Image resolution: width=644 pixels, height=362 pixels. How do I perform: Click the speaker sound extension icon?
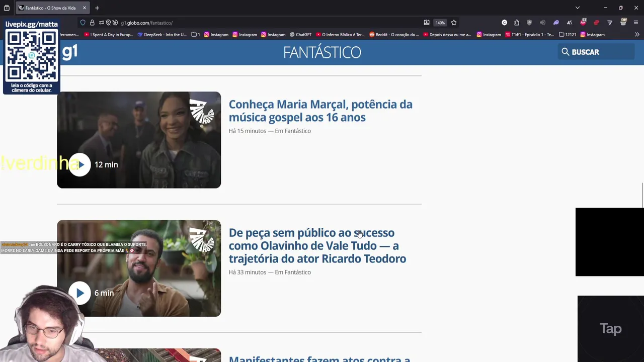pos(542,23)
